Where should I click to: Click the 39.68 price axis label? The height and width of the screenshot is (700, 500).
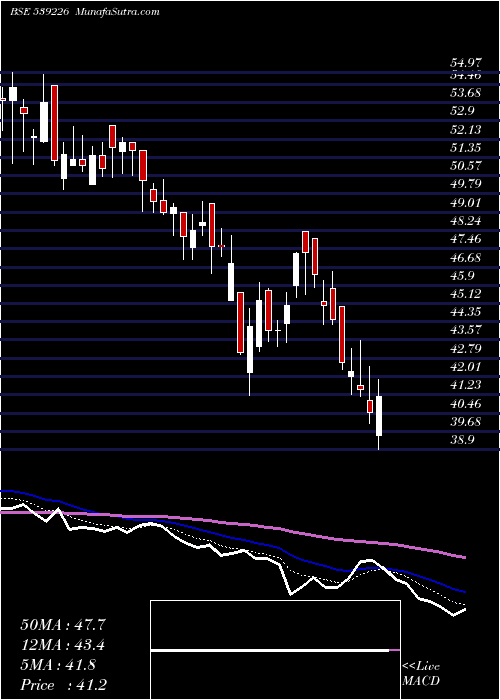466,422
